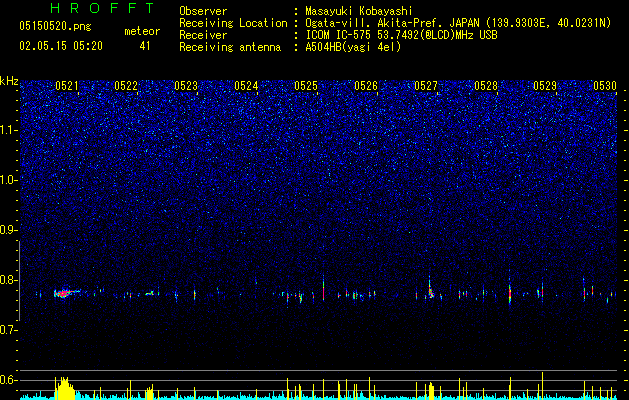Image resolution: width=629 pixels, height=400 pixels.
Task: Select the A504HB(yagi 4el) text
Action: click(x=353, y=47)
